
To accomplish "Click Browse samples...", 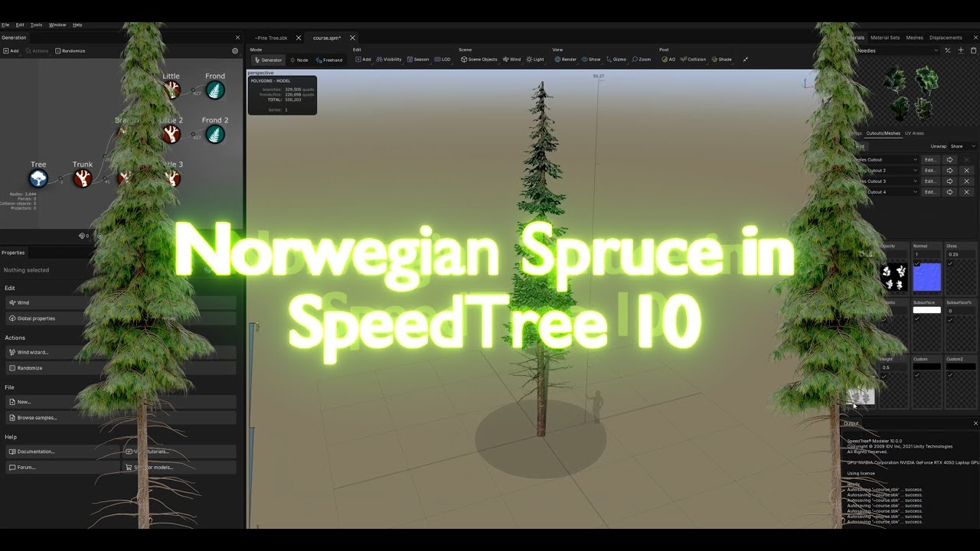I will point(121,418).
